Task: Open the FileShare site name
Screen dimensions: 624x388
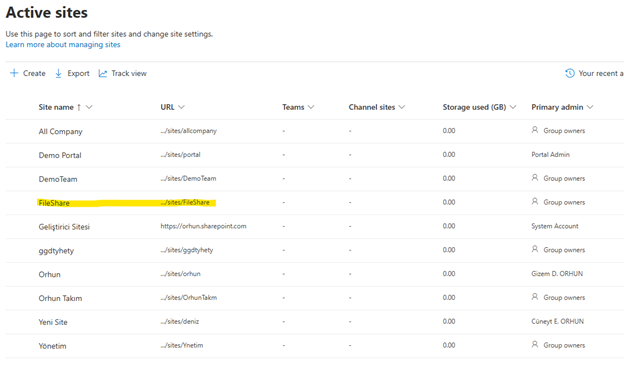Action: click(54, 203)
